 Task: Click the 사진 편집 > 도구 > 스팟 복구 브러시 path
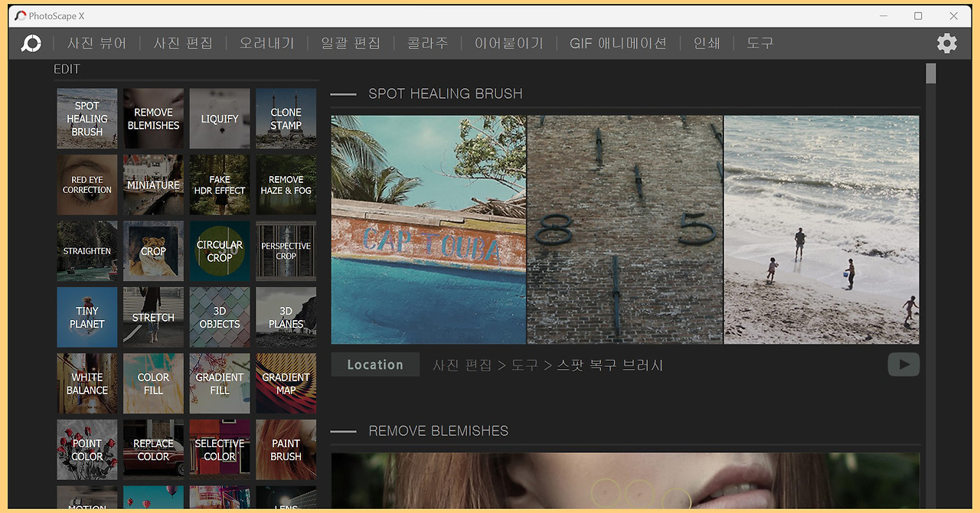548,365
